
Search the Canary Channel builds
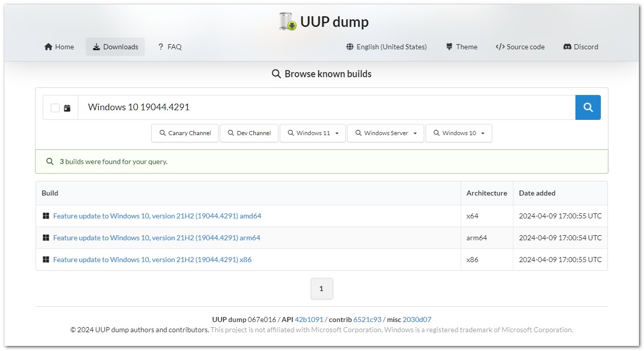coord(185,133)
